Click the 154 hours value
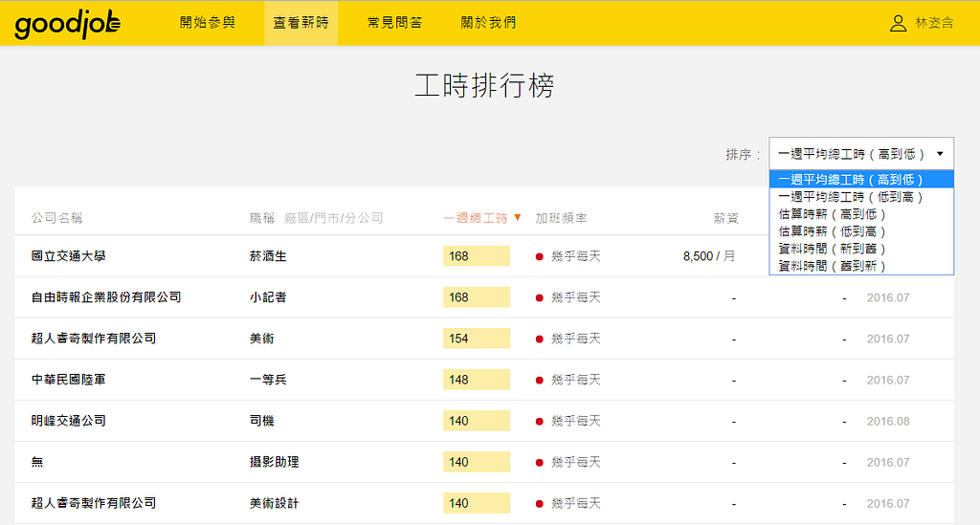980x525 pixels. [x=477, y=339]
